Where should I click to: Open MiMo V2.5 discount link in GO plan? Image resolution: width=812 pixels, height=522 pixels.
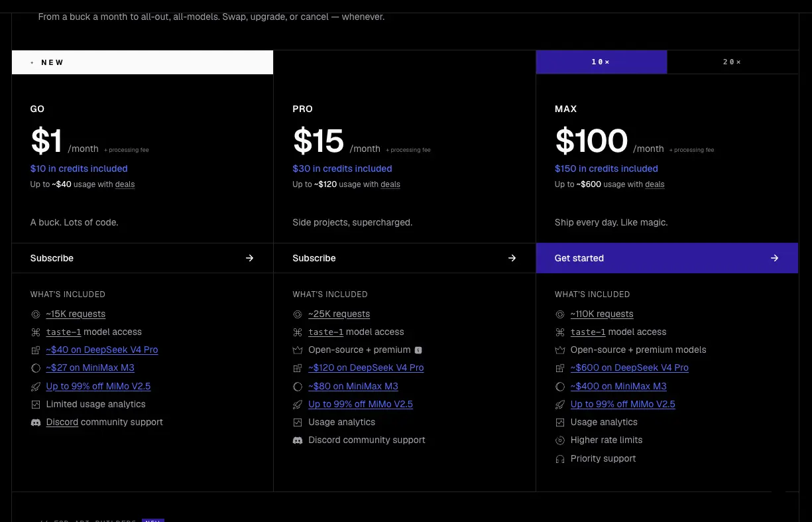click(x=98, y=386)
